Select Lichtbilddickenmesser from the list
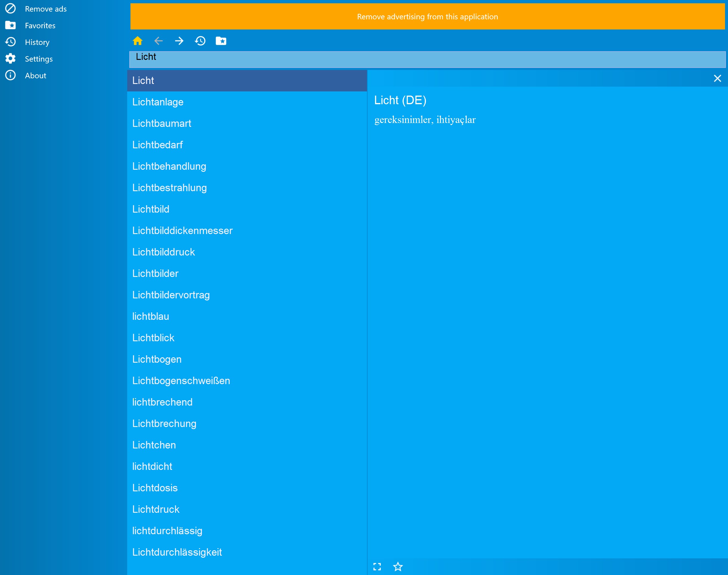This screenshot has height=575, width=728. coord(183,230)
